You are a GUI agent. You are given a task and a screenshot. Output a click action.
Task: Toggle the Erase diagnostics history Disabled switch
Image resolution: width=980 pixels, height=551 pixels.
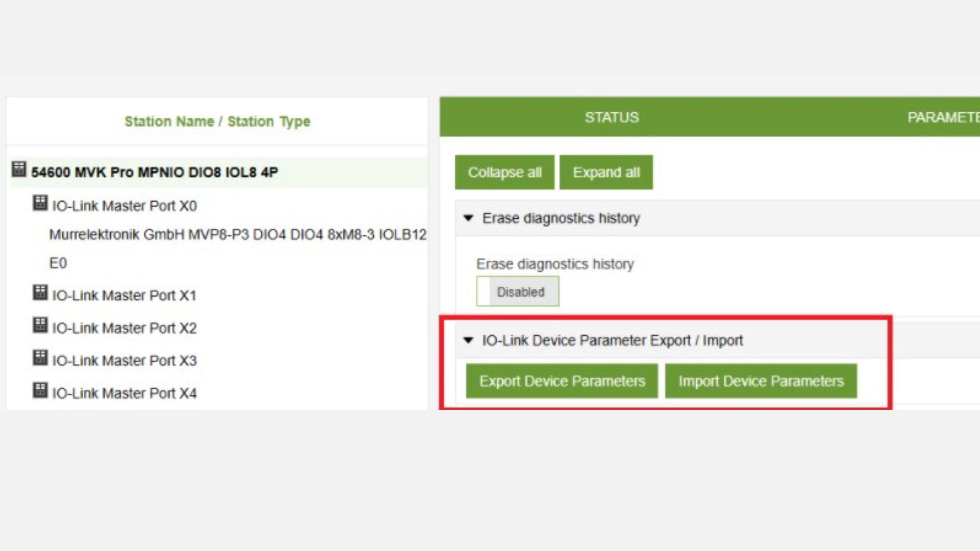coord(517,291)
